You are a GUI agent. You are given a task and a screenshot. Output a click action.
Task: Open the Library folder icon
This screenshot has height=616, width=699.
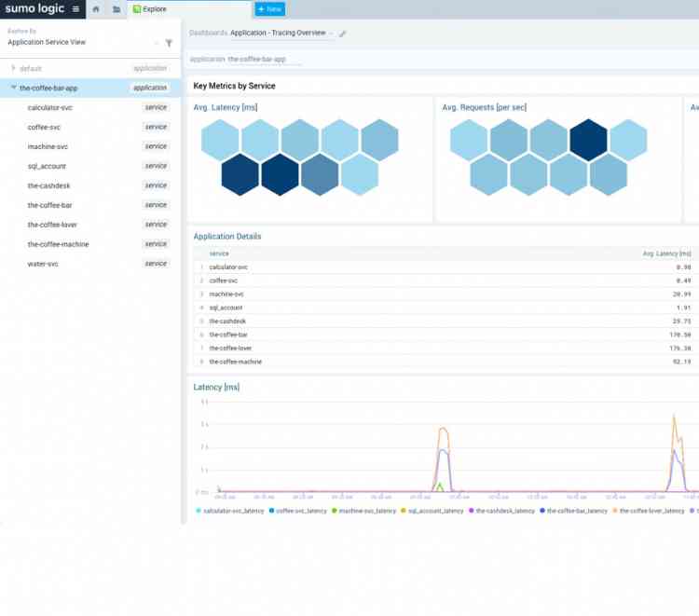116,9
